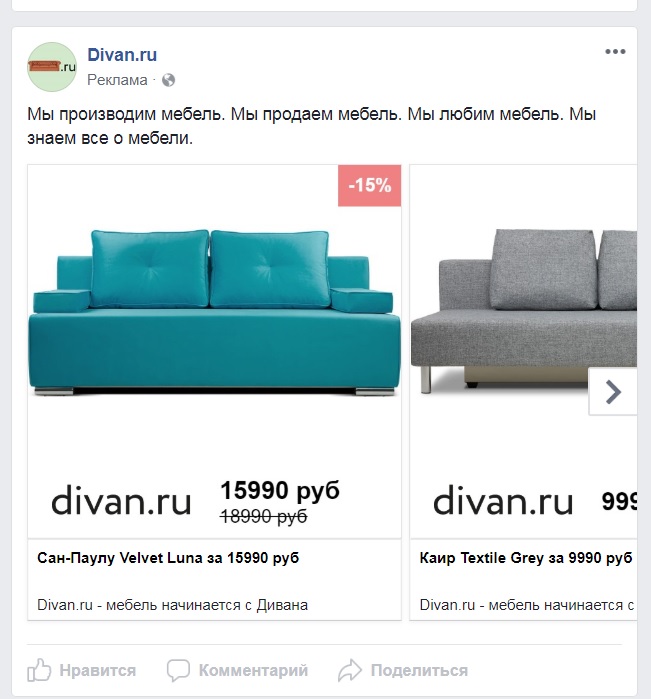Click the Поделиться share button text
This screenshot has height=699, width=651.
[x=419, y=670]
